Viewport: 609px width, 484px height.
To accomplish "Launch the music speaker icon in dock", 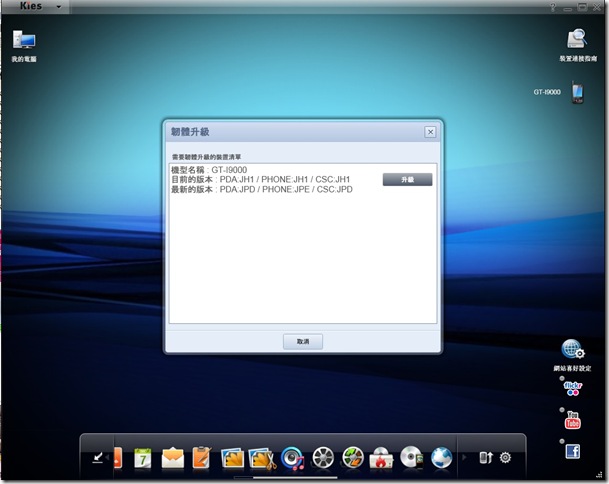I will point(292,458).
